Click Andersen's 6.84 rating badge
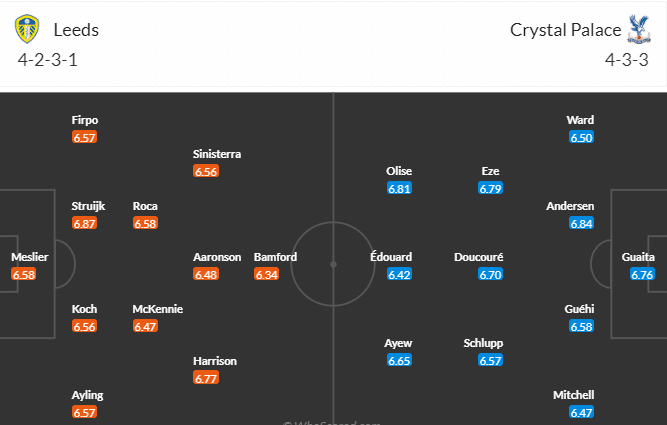667x425 pixels. 582,224
